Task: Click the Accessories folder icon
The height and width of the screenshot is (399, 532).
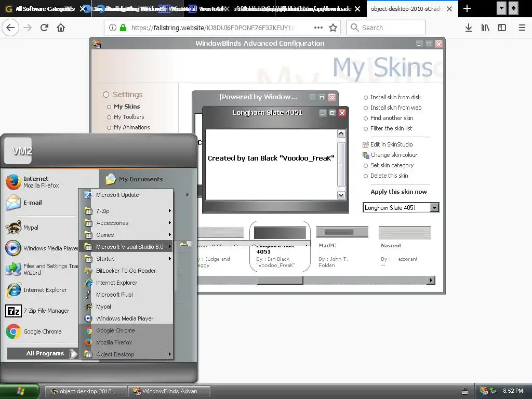Action: (88, 223)
